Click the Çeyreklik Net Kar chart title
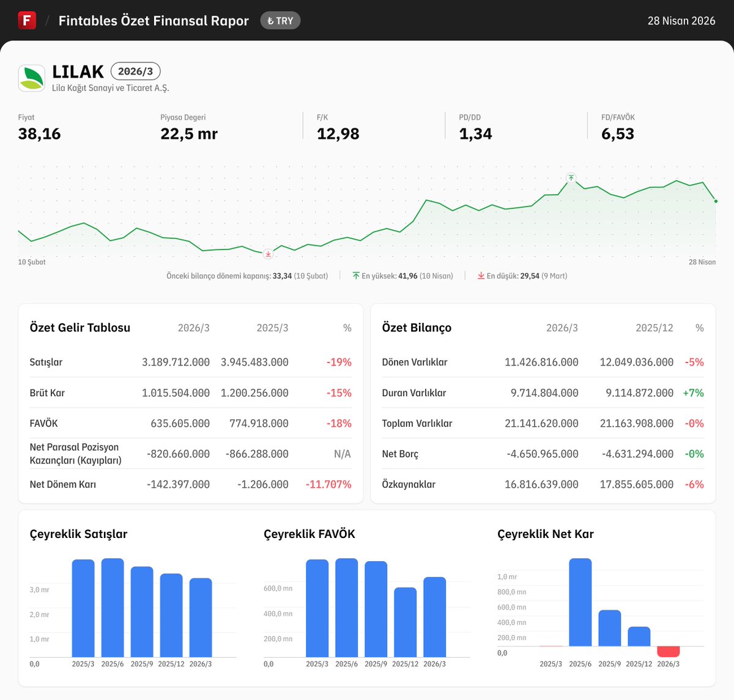734x700 pixels. click(546, 534)
